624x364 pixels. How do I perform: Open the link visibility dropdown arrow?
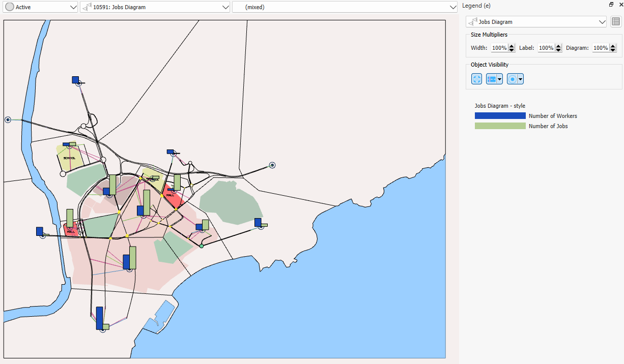500,79
